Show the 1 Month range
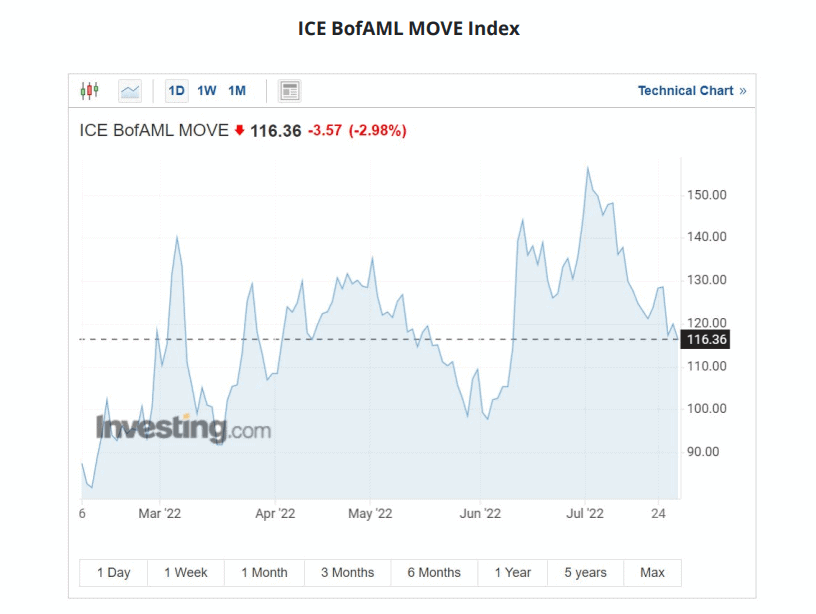 (264, 573)
